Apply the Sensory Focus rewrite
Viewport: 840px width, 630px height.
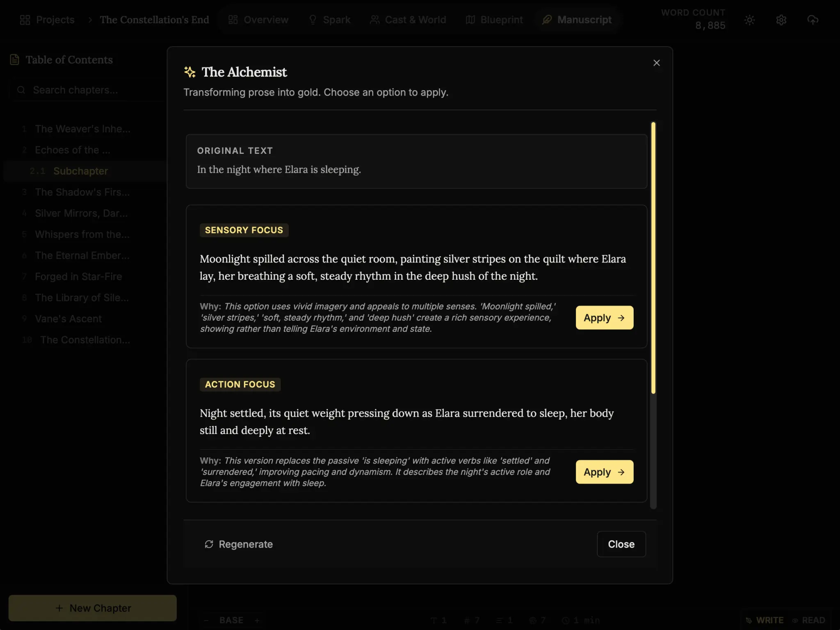click(x=604, y=317)
